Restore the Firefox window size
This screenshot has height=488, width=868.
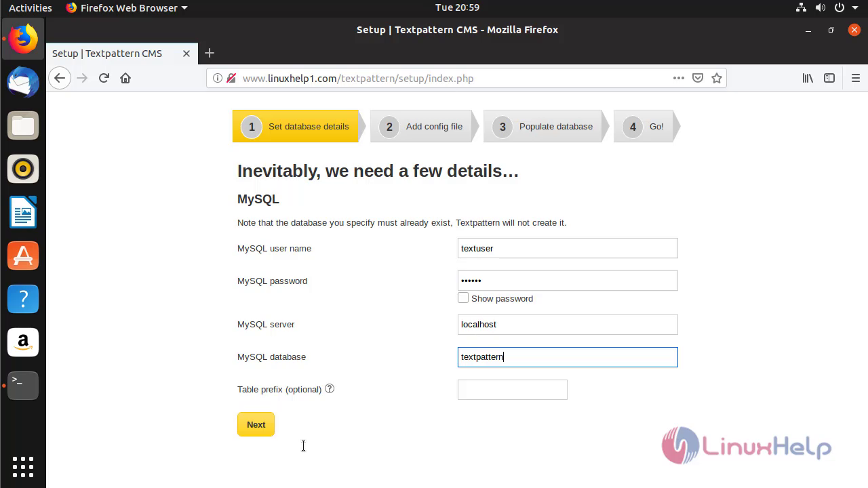click(x=831, y=30)
